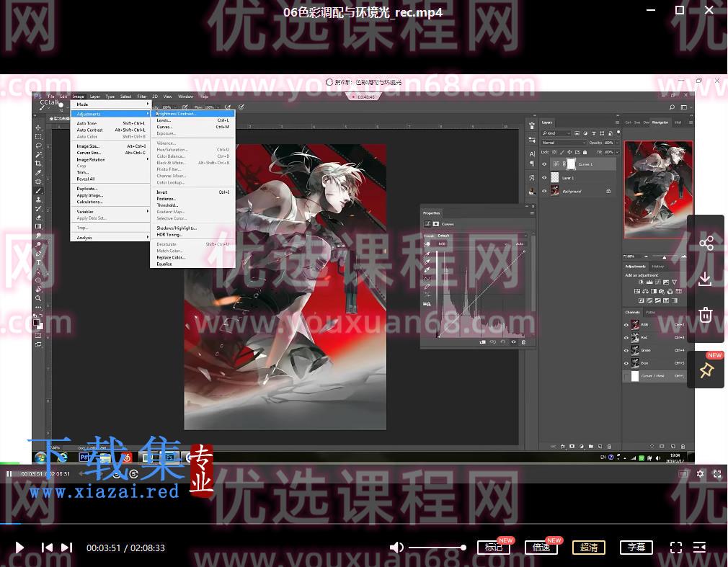The height and width of the screenshot is (567, 728).
Task: Toggle visibility of the Green channel
Action: point(626,350)
